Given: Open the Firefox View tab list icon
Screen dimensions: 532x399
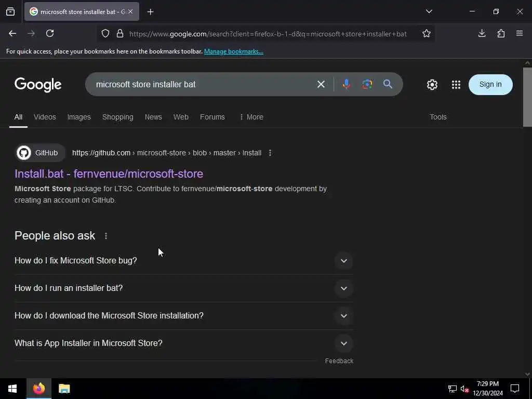Looking at the screenshot, I should pyautogui.click(x=10, y=11).
